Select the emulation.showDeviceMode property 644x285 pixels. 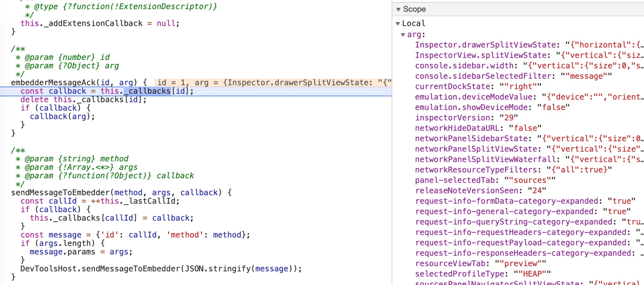(x=471, y=107)
